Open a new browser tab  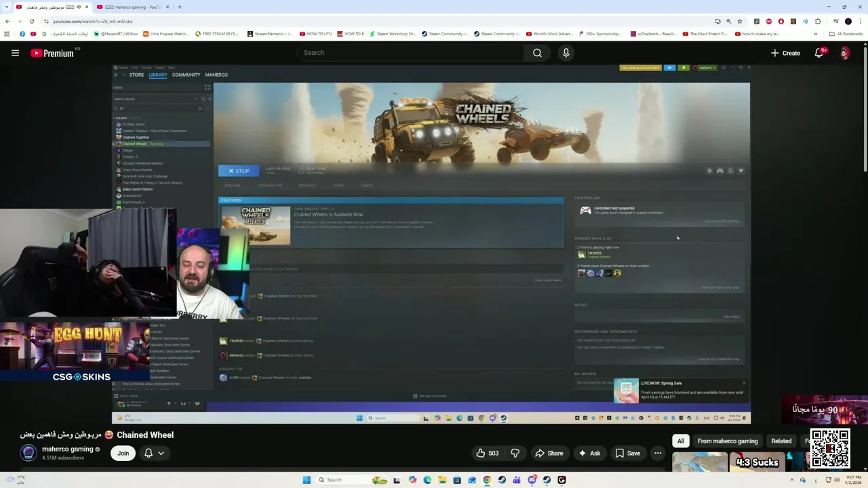[179, 7]
